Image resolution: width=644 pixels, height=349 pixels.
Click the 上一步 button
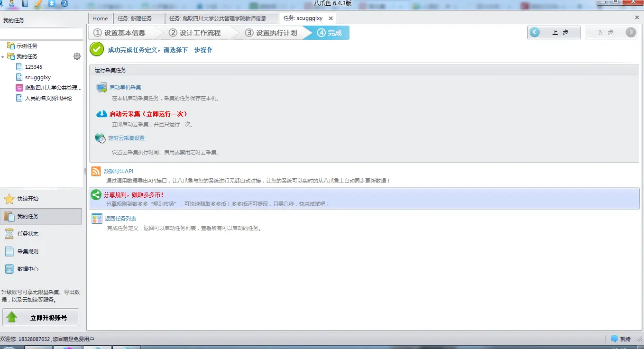pos(554,32)
